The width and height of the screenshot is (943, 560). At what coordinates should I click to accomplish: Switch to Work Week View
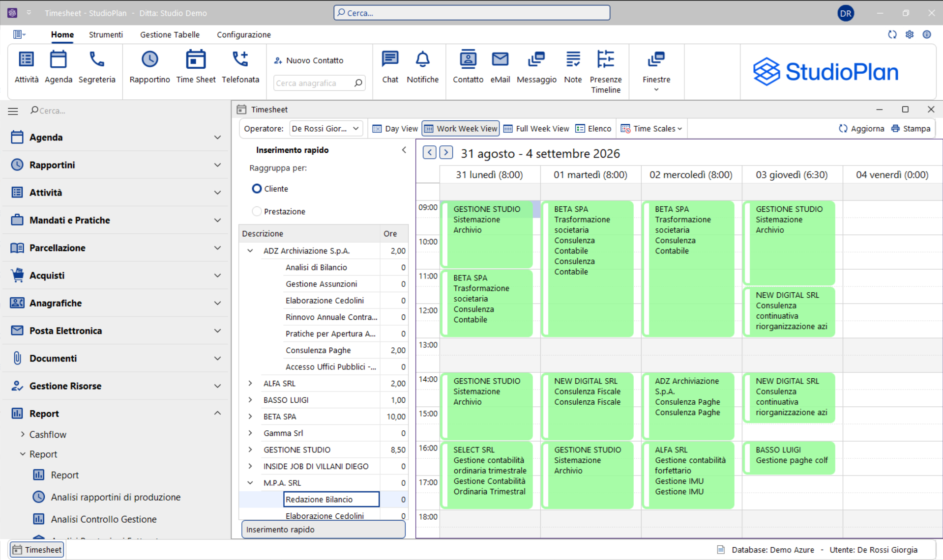[x=461, y=129]
